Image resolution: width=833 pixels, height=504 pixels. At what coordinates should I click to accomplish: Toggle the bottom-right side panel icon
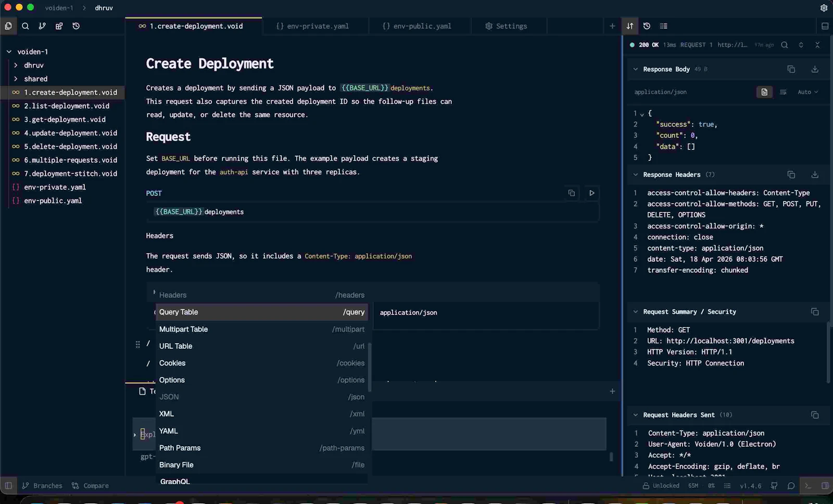pos(825,486)
